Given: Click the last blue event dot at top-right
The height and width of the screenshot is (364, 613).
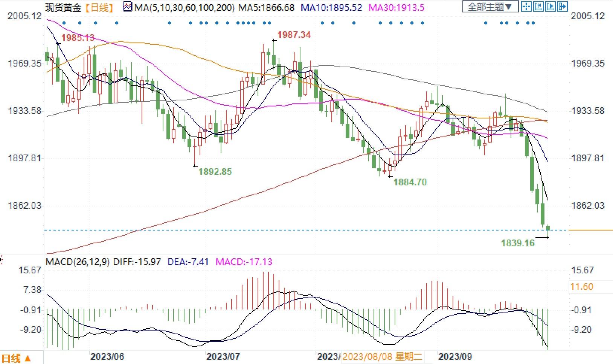Looking at the screenshot, I should click(533, 23).
